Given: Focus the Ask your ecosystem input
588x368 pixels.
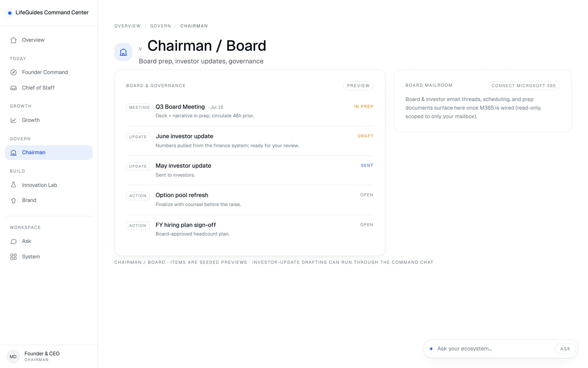Looking at the screenshot, I should pyautogui.click(x=492, y=349).
